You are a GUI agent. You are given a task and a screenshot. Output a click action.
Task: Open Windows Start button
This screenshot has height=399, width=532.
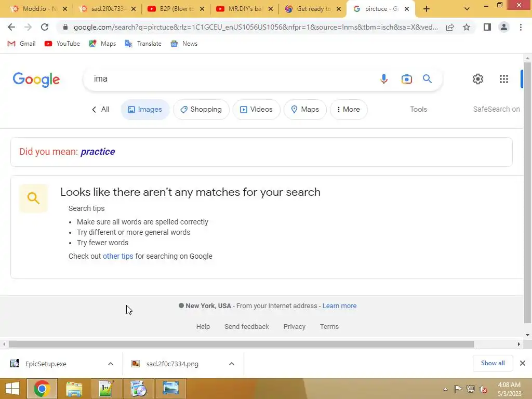click(12, 389)
